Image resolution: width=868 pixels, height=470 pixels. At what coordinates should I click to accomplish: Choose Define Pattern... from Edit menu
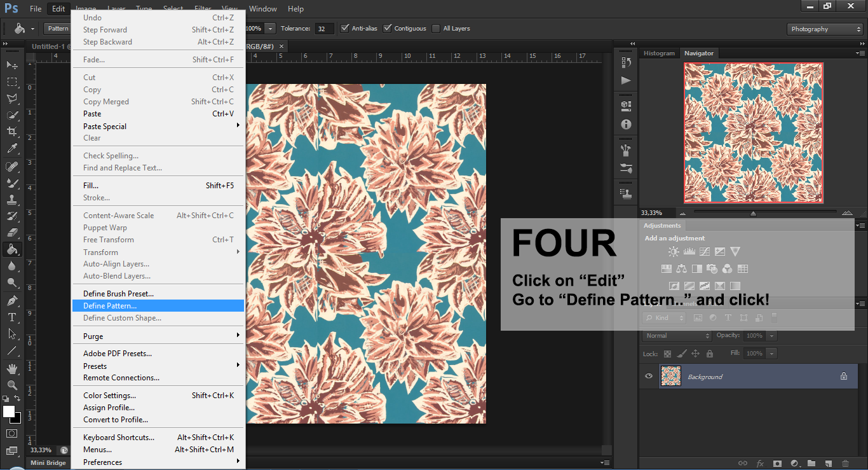[x=158, y=305]
